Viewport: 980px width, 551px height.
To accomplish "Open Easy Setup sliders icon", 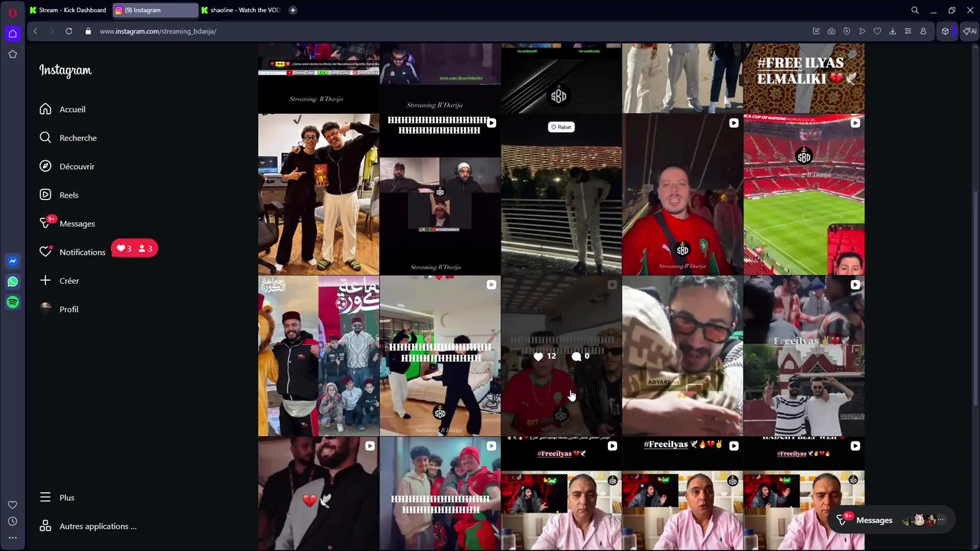I will click(908, 31).
